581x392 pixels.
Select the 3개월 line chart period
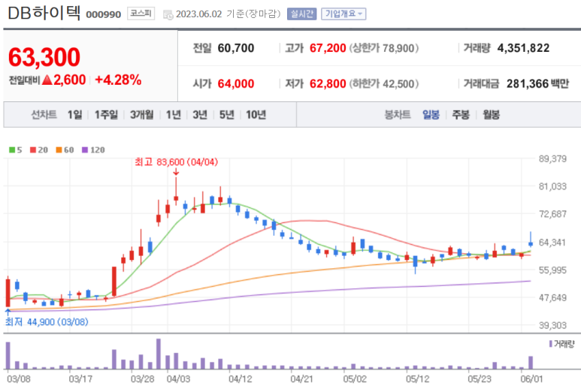pos(141,115)
